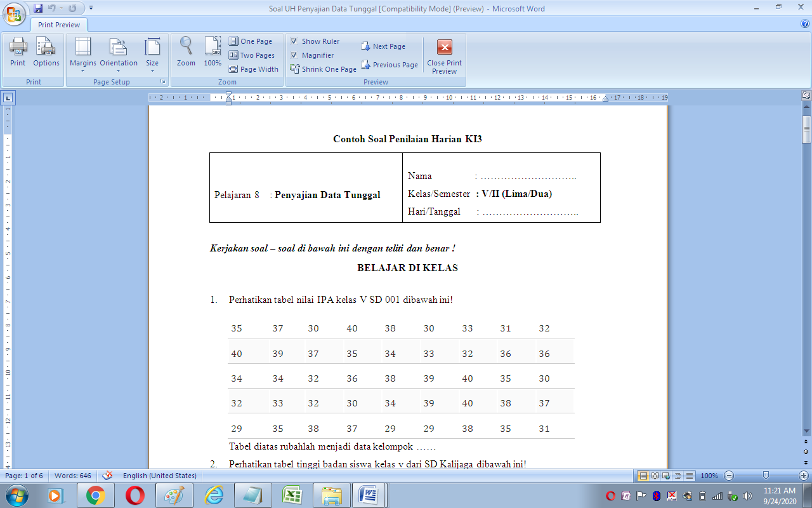The height and width of the screenshot is (508, 812).
Task: Zoom out with the minus button
Action: tap(729, 476)
